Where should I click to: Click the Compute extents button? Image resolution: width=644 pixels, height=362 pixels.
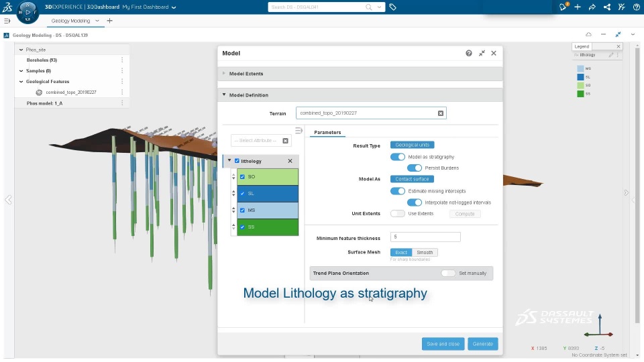tap(464, 214)
